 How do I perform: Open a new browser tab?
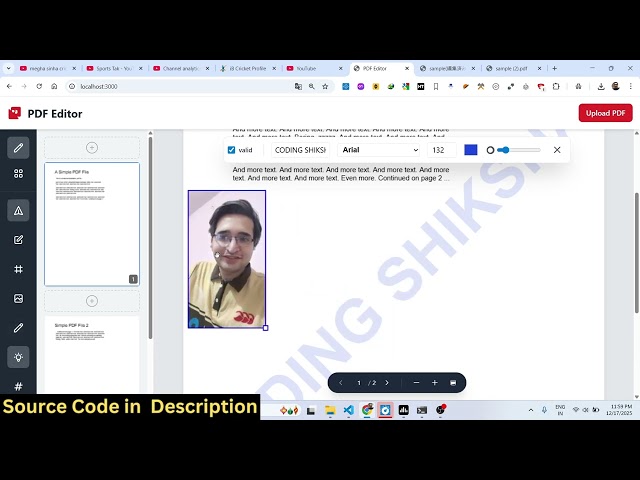point(555,69)
